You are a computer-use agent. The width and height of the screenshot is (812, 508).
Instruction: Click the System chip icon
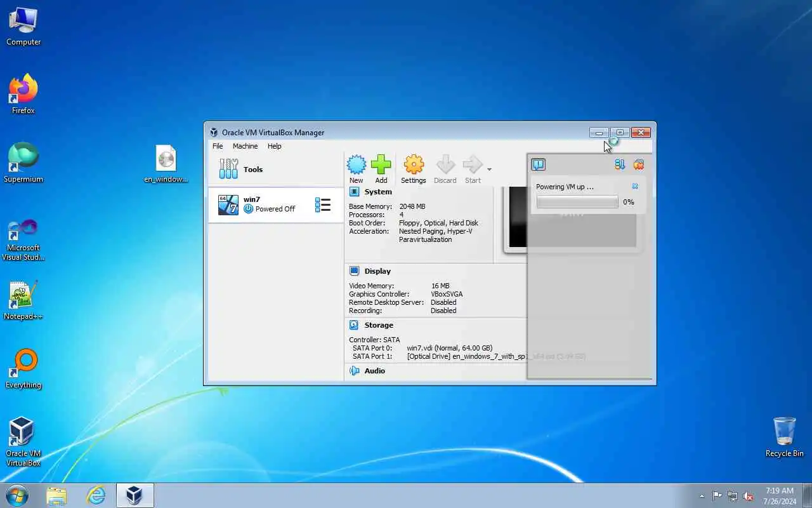click(354, 192)
